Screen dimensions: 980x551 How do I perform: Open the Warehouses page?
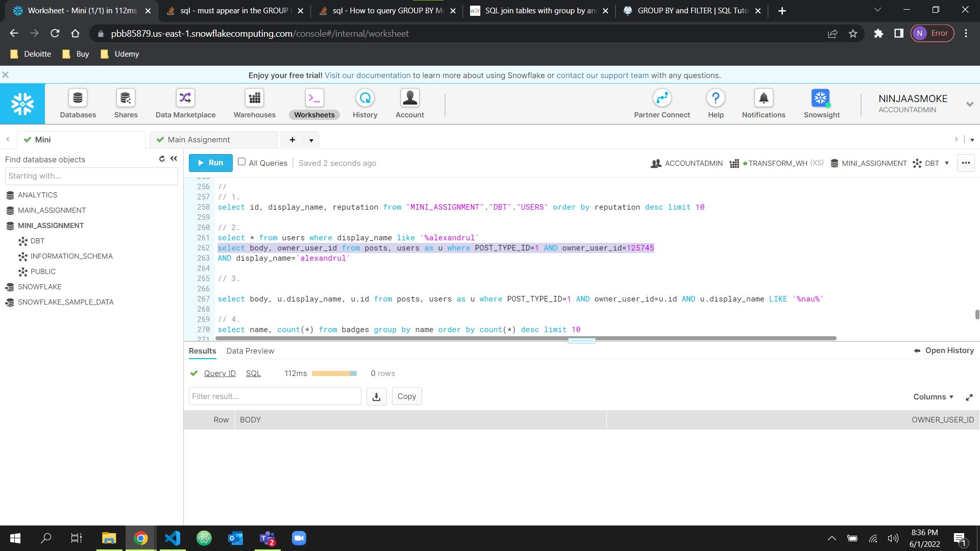pos(254,103)
